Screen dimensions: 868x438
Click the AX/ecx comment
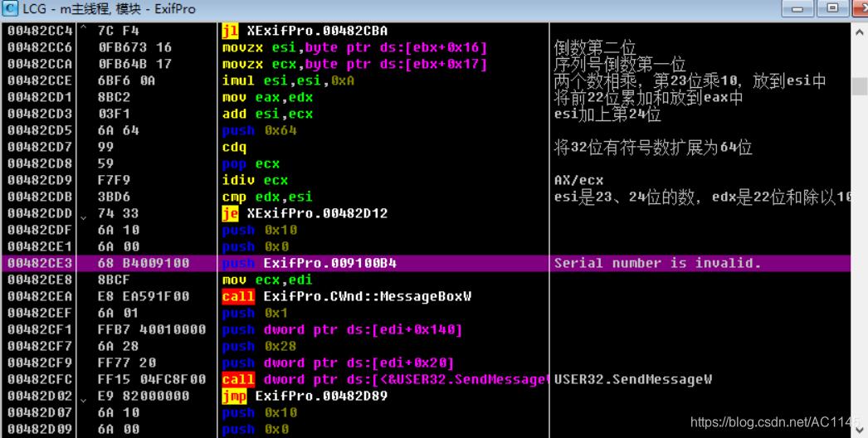pyautogui.click(x=578, y=181)
